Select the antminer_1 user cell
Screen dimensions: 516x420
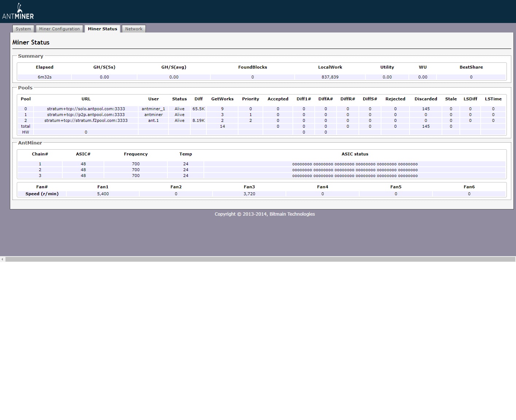(153, 109)
